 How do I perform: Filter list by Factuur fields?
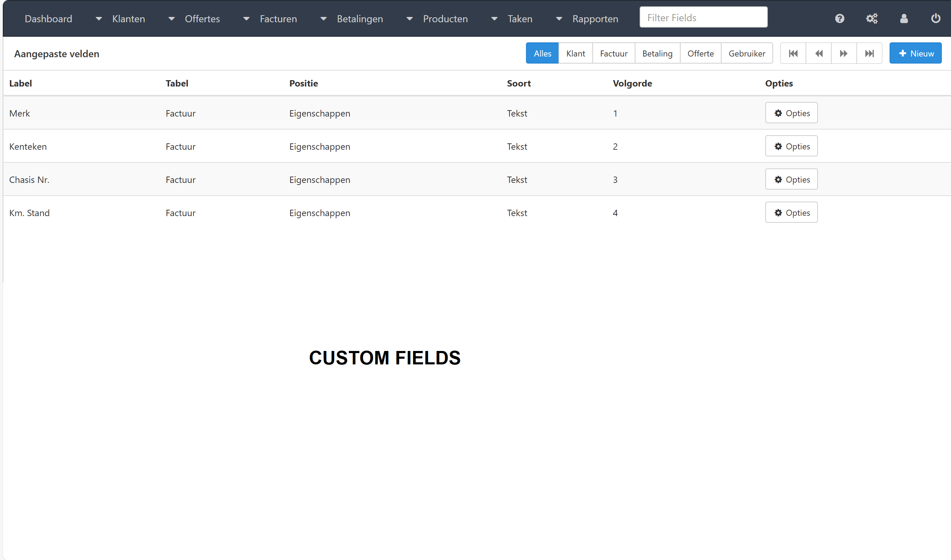[614, 54]
